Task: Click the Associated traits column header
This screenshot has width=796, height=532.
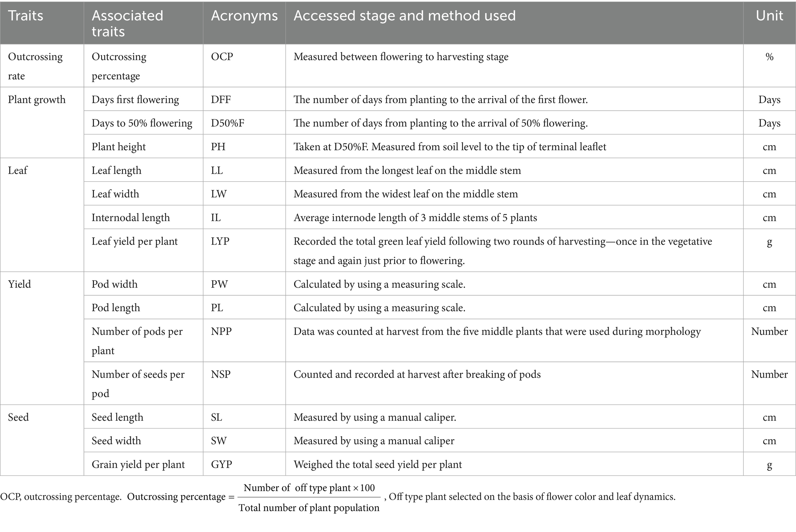Action: coord(127,23)
